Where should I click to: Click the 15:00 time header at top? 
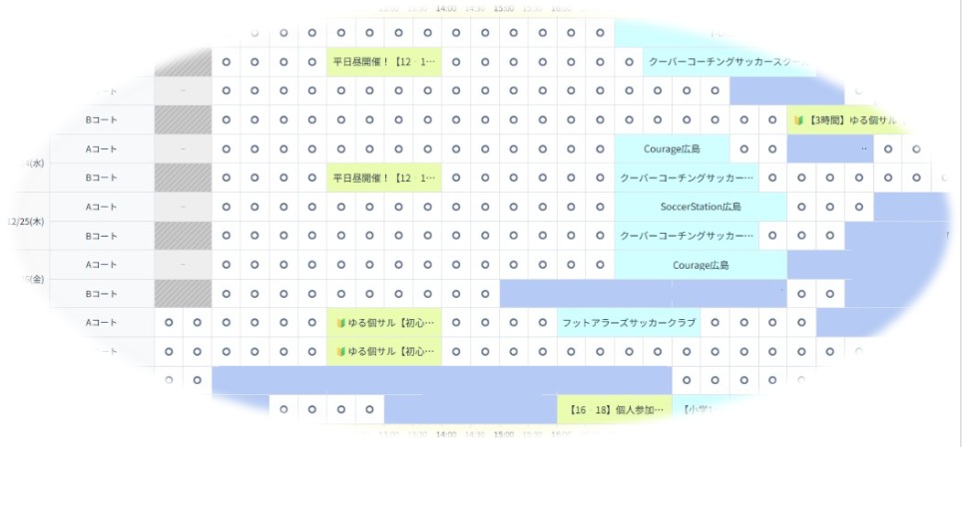point(503,8)
